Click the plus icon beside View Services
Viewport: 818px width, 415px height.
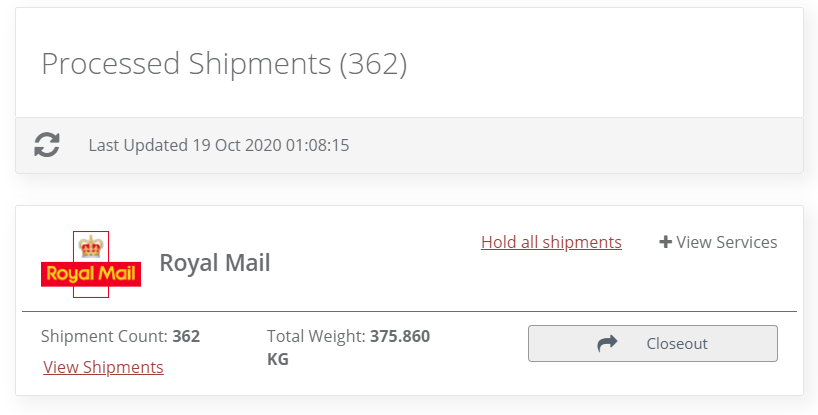pyautogui.click(x=665, y=242)
